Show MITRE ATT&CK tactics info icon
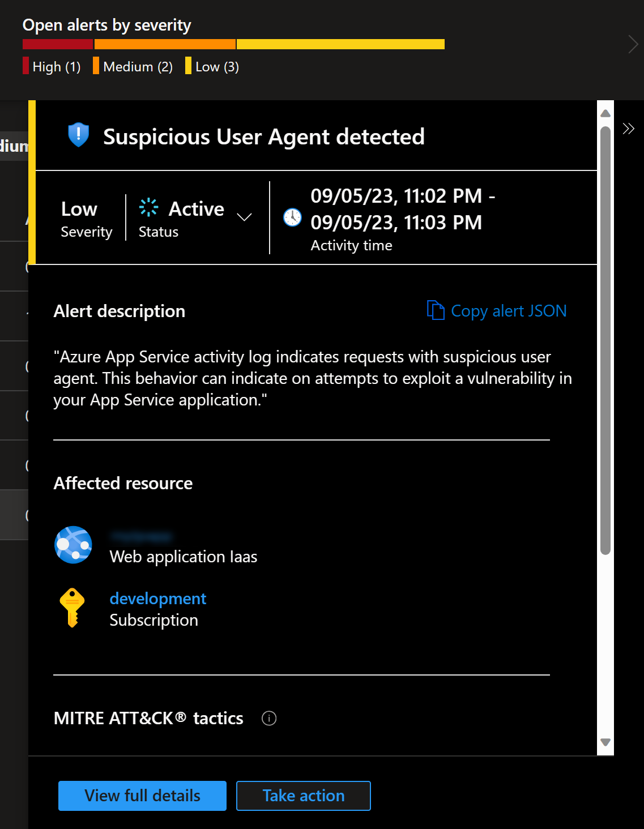Image resolution: width=644 pixels, height=829 pixels. 269,718
